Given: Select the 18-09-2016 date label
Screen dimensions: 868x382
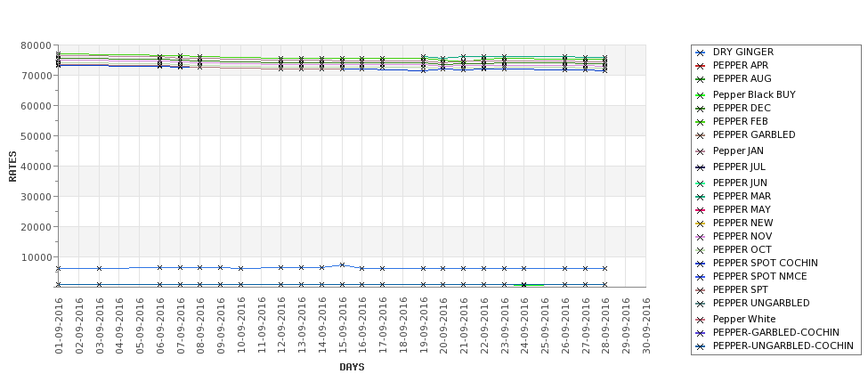Looking at the screenshot, I should pos(402,326).
